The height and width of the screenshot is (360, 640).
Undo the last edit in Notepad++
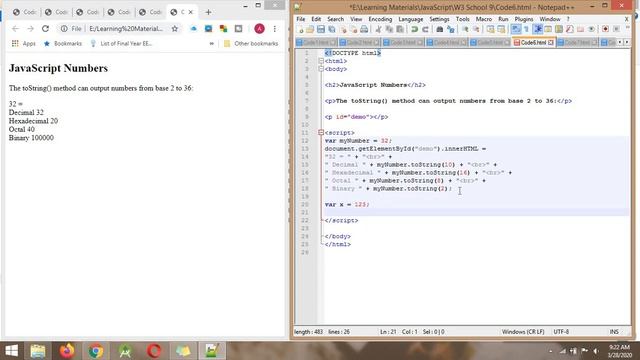click(415, 29)
